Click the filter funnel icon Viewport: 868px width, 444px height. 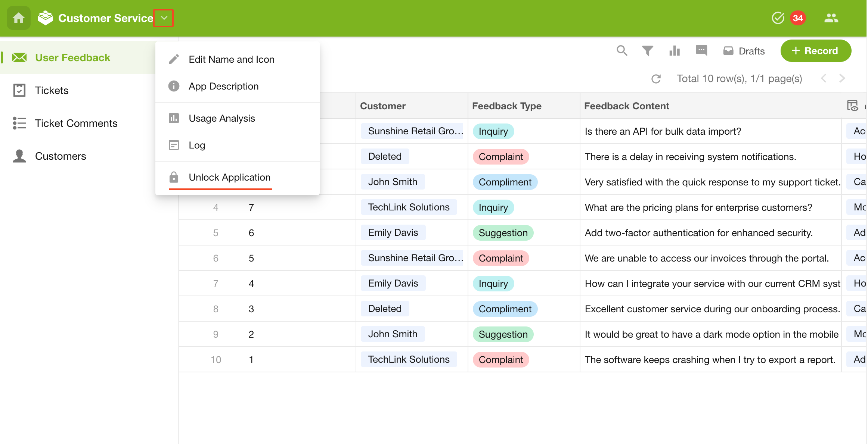coord(648,50)
